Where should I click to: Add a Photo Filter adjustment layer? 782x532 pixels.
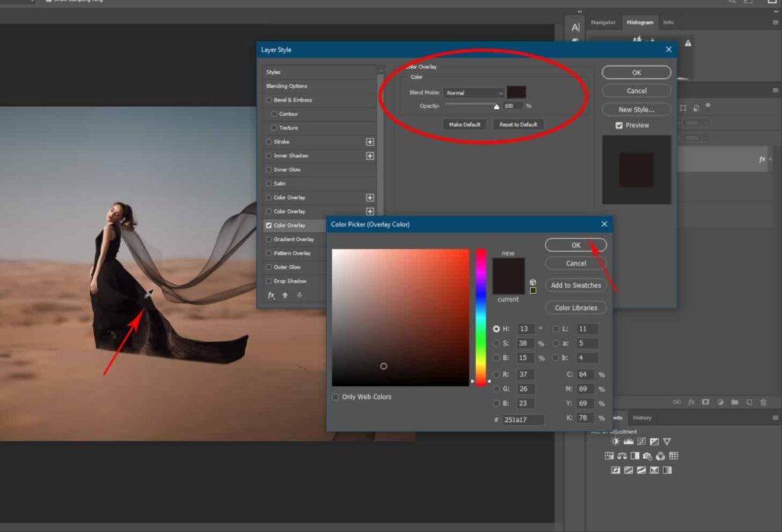(648, 456)
